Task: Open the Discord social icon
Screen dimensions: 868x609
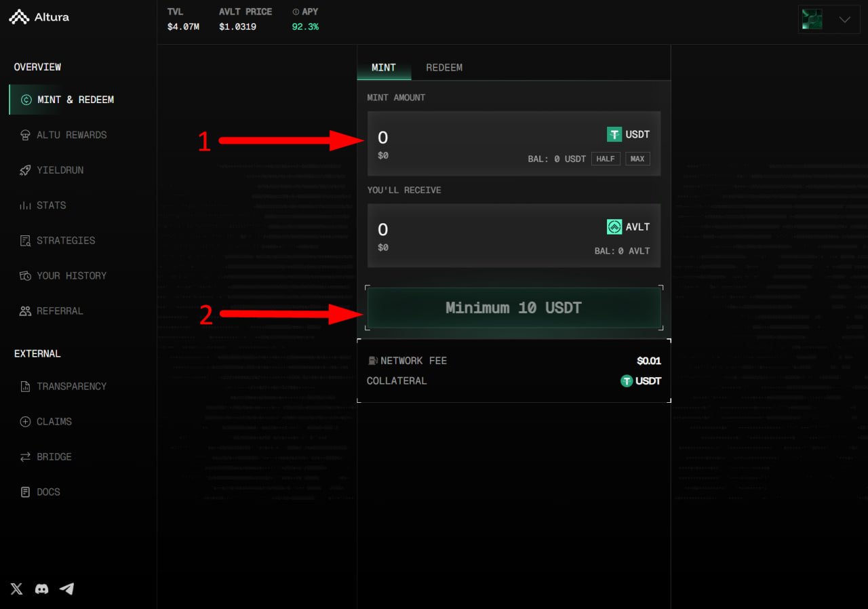Action: tap(41, 589)
